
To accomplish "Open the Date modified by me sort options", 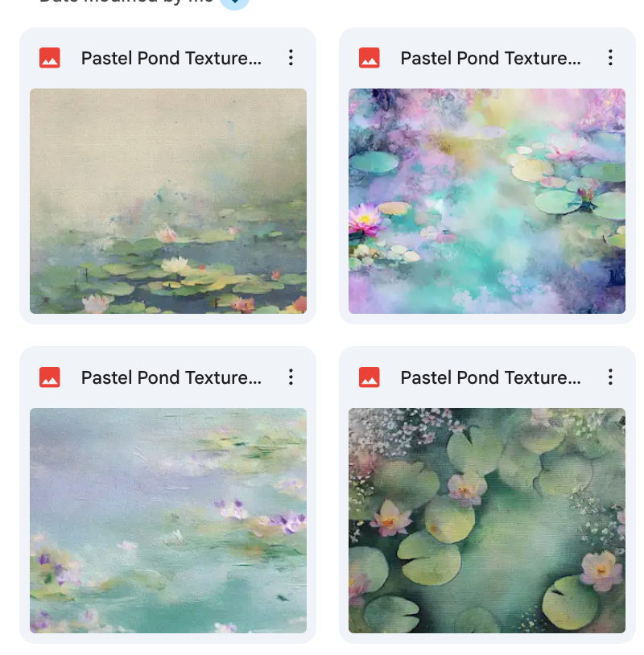I will click(x=126, y=2).
